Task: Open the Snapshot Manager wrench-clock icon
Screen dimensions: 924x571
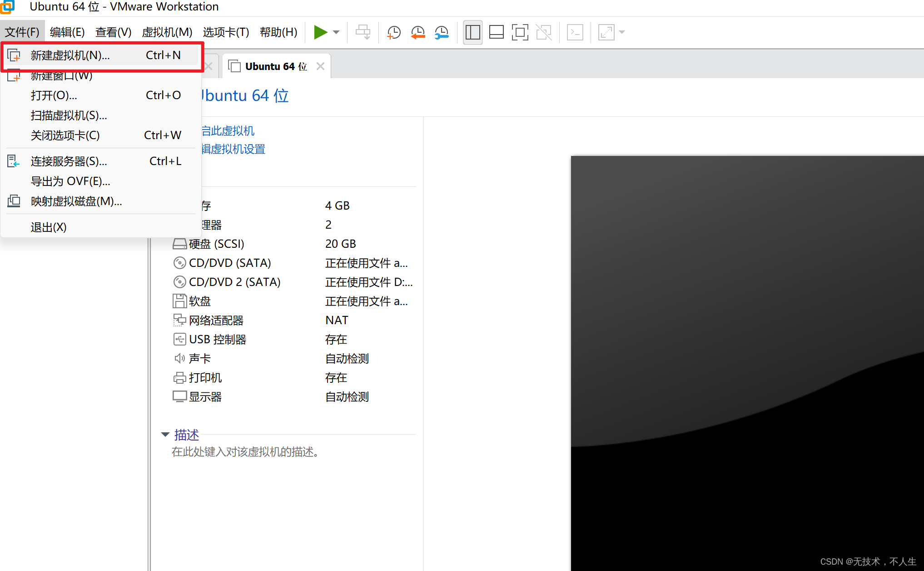Action: click(441, 32)
